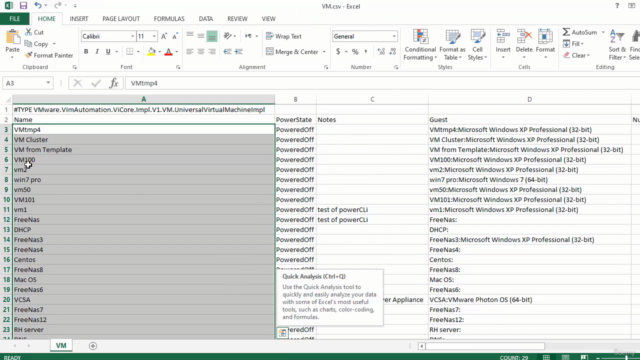Click the Cut scissors button
The width and height of the screenshot is (640, 360).
click(x=34, y=32)
